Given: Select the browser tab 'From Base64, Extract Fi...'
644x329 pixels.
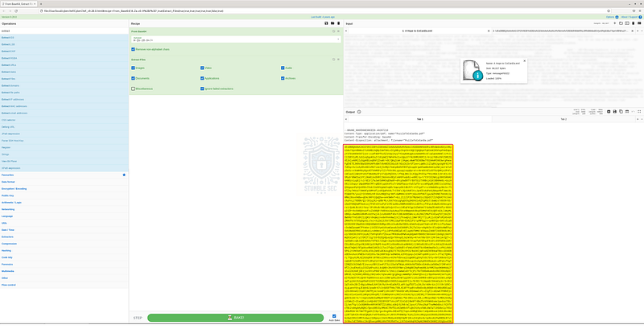Looking at the screenshot, I should (x=19, y=4).
